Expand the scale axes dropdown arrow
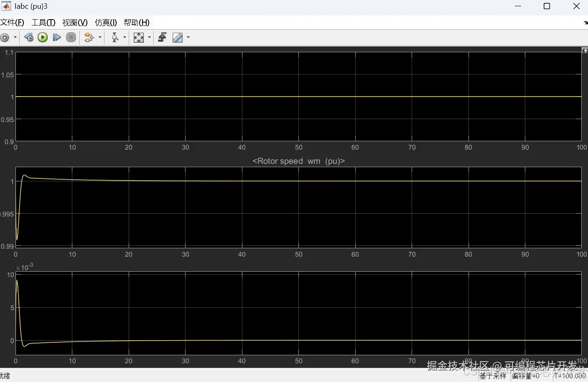The height and width of the screenshot is (382, 588). click(149, 38)
